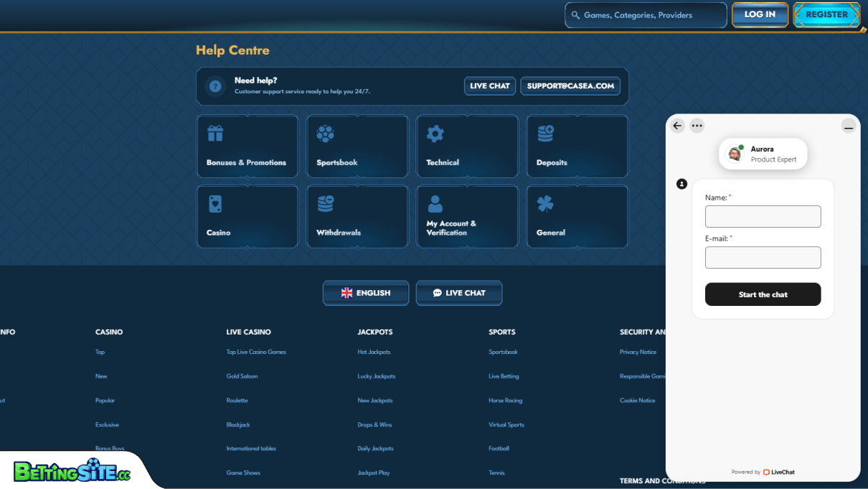Click the Games, Categories, Providers search box
The width and height of the screenshot is (868, 489).
pyautogui.click(x=646, y=15)
